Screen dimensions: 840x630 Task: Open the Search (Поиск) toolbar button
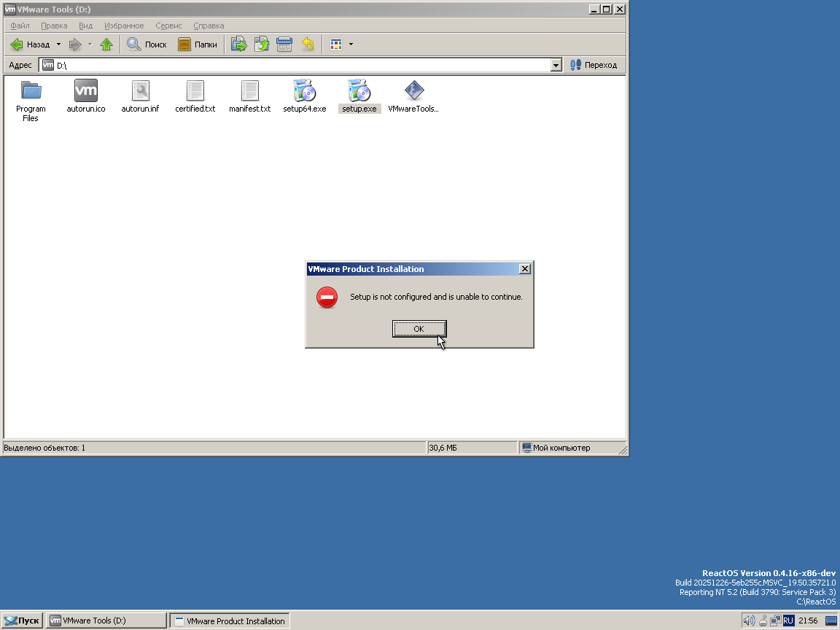coord(147,44)
